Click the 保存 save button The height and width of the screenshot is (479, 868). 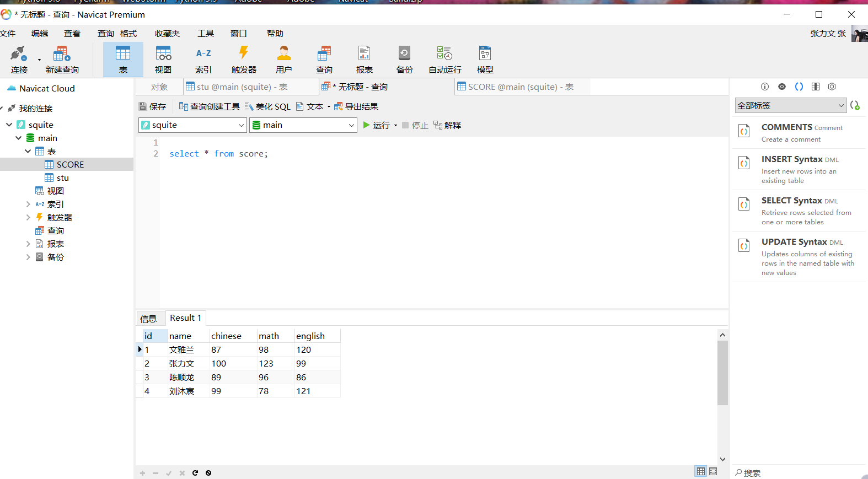pos(153,107)
